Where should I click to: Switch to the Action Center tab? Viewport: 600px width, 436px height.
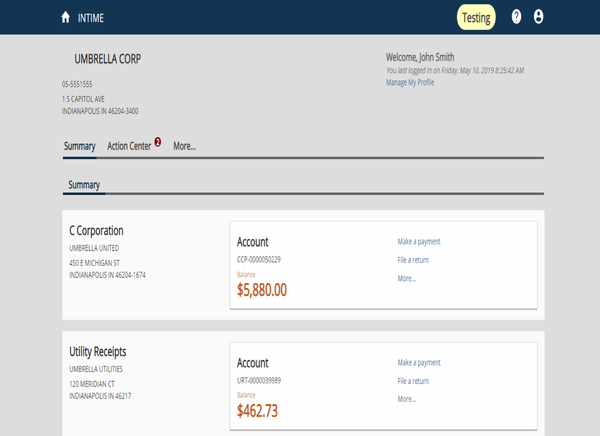[x=129, y=146]
